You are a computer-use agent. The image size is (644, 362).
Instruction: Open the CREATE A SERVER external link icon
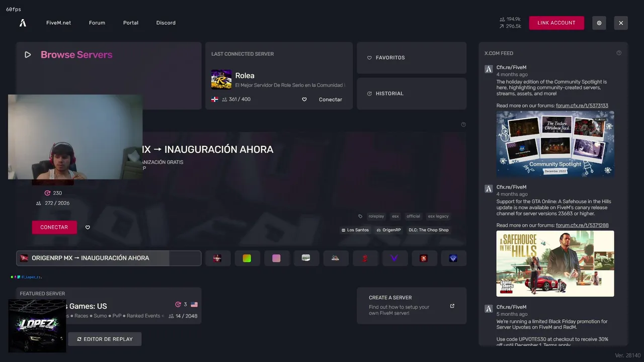pyautogui.click(x=452, y=306)
